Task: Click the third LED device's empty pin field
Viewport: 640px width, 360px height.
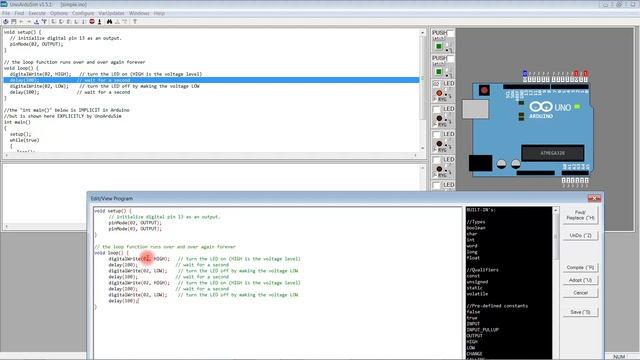Action: click(x=436, y=134)
